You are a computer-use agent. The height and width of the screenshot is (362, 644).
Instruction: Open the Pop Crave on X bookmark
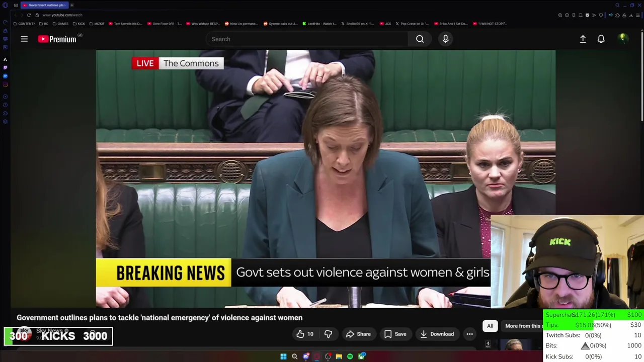point(413,24)
